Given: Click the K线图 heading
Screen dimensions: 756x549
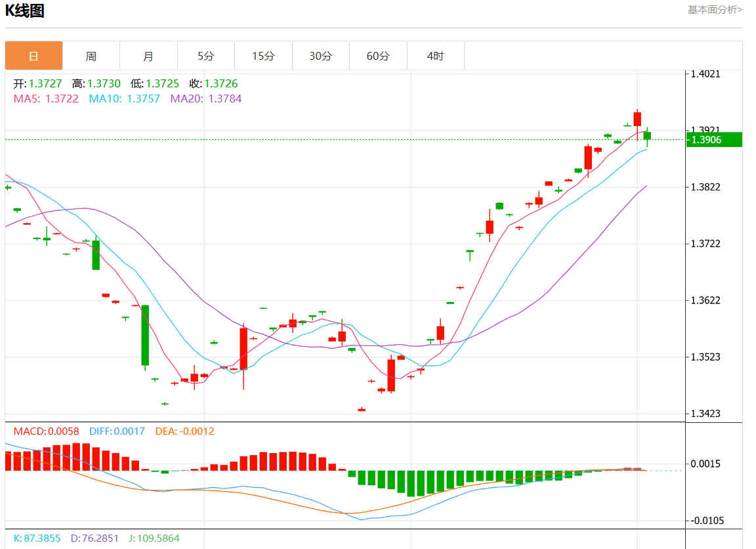Looking at the screenshot, I should tap(25, 11).
